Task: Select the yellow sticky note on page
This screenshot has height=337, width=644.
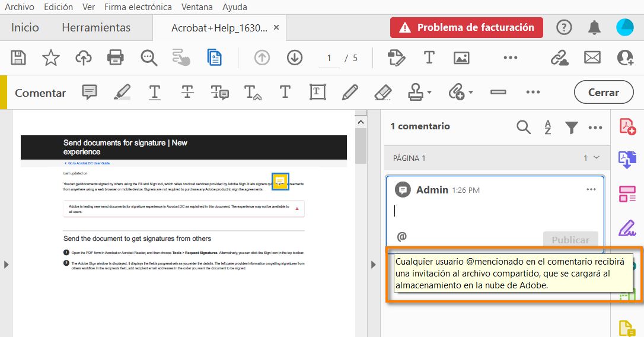Action: pos(280,181)
